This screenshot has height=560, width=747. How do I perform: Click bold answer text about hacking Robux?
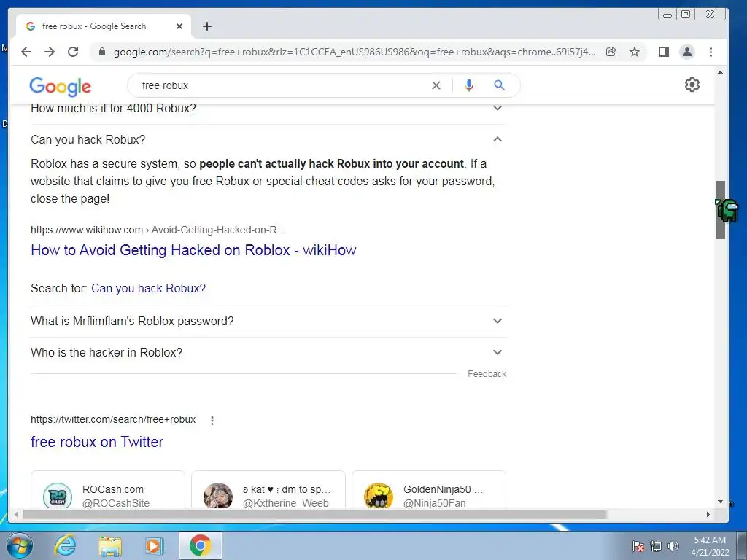[331, 164]
